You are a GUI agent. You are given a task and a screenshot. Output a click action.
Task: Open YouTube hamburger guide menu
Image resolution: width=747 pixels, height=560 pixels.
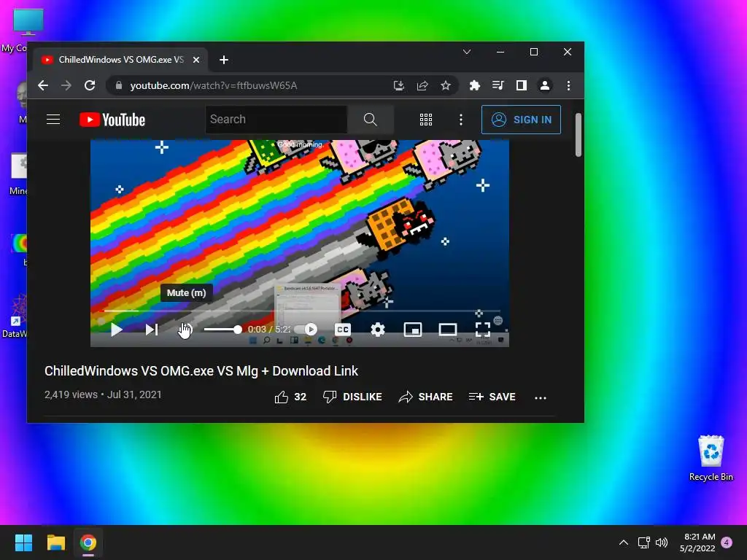click(x=53, y=119)
